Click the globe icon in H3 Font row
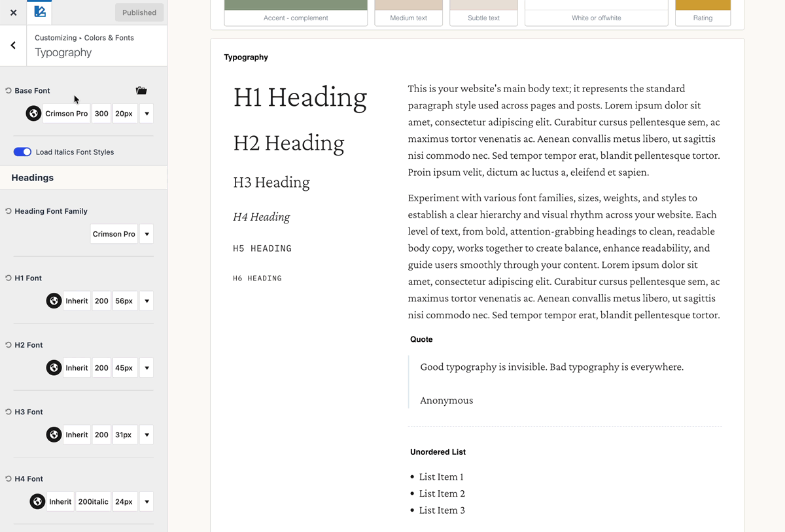 click(x=54, y=435)
